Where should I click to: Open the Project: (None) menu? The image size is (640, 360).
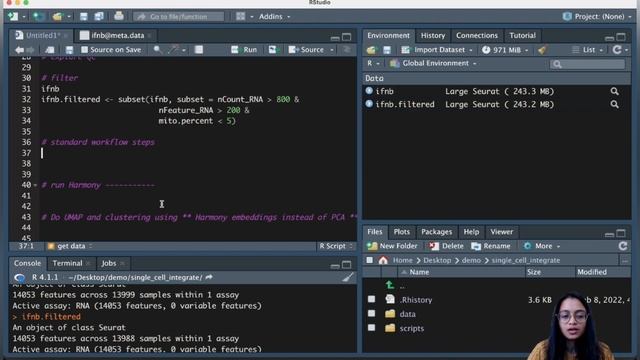click(598, 16)
